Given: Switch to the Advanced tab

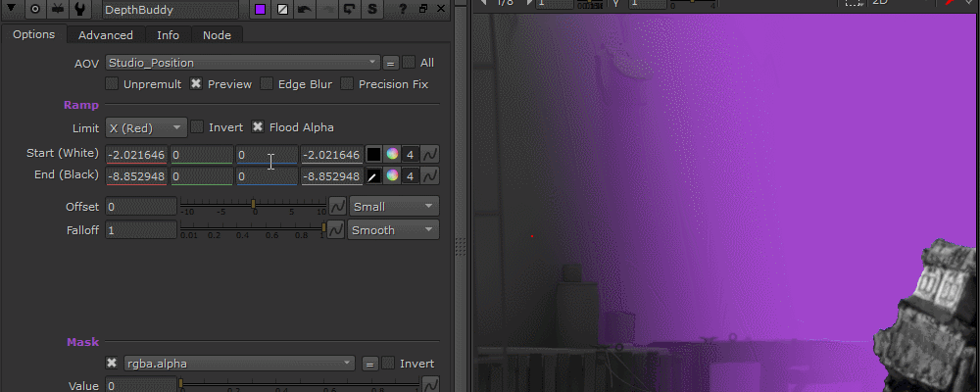Looking at the screenshot, I should coord(106,35).
